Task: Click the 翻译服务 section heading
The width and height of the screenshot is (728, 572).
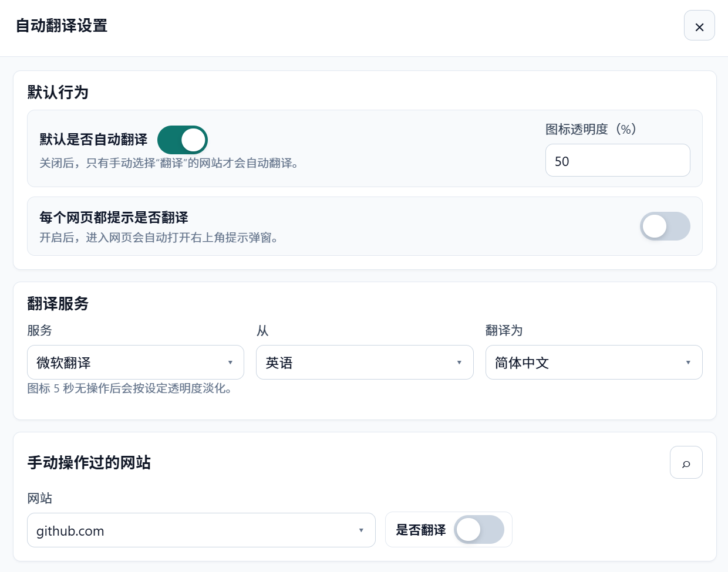Action: [x=58, y=303]
